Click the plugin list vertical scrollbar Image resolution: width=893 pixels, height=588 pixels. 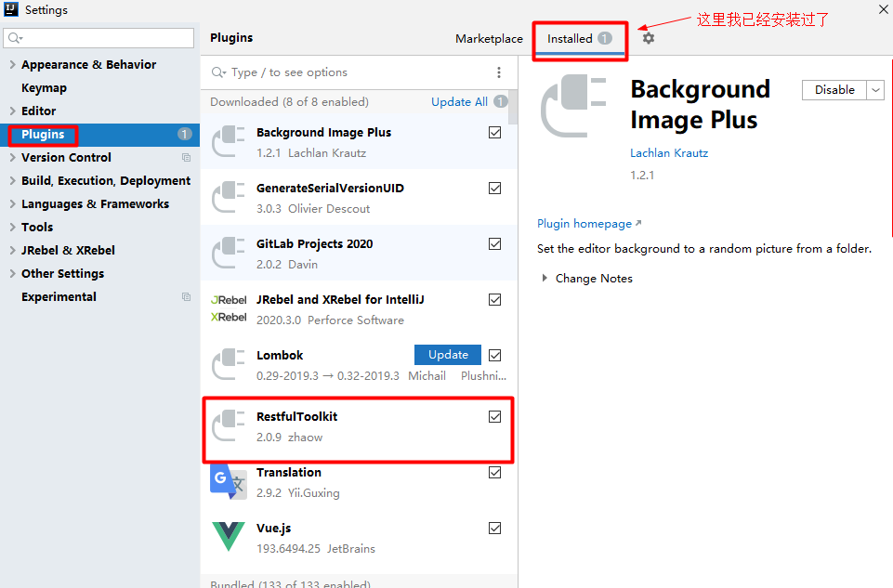point(513,107)
